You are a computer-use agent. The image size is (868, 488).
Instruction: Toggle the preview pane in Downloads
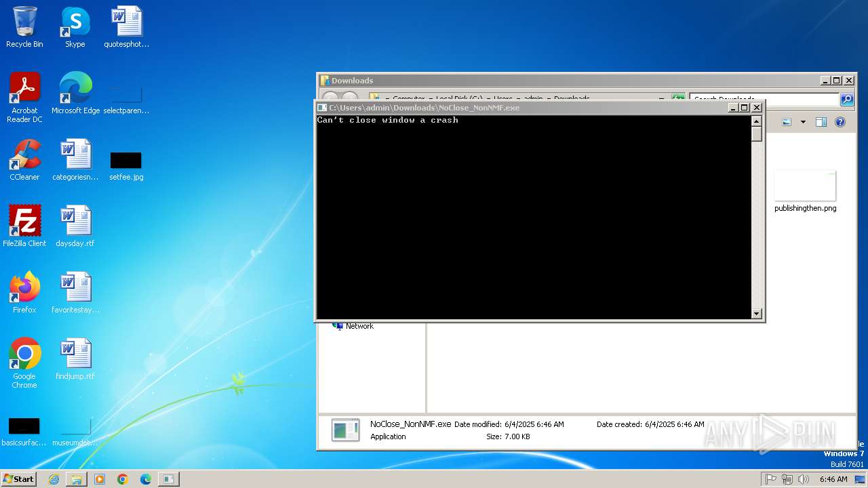pyautogui.click(x=821, y=122)
